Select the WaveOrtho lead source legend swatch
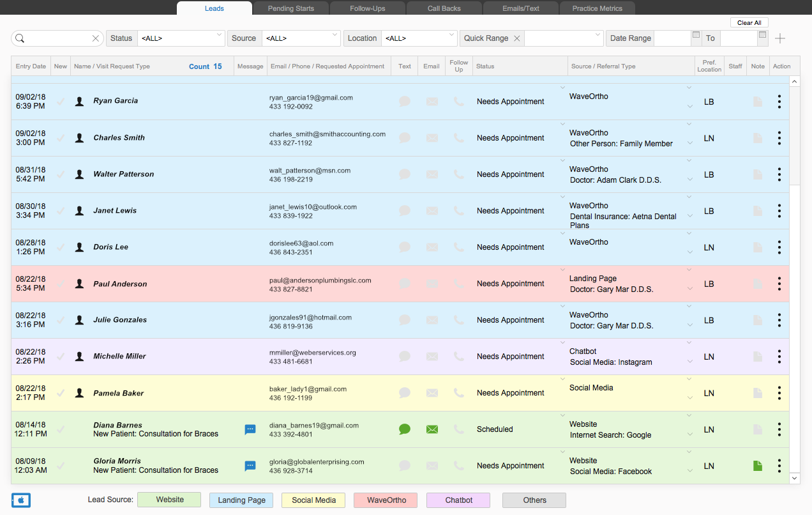This screenshot has width=812, height=515. (386, 500)
